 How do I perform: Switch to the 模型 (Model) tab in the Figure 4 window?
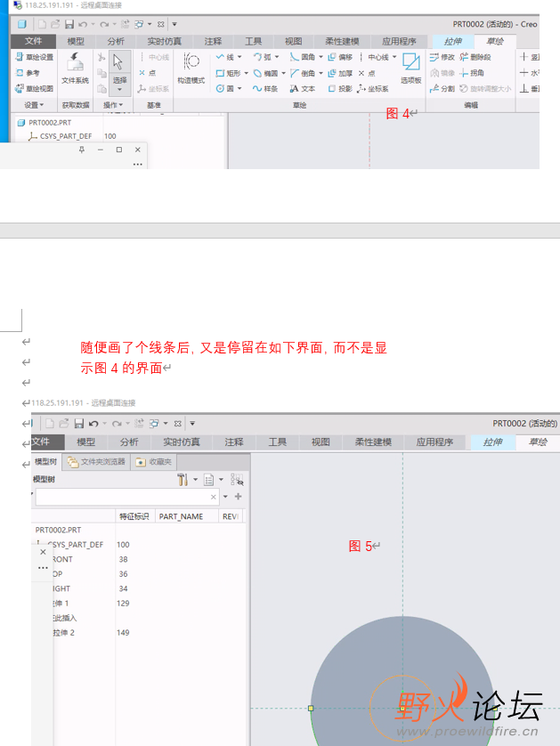coord(76,41)
